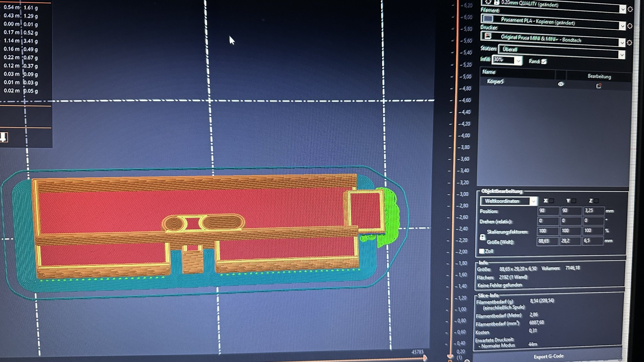This screenshot has width=644, height=362.
Task: Open print quality preset settings gear
Action: [630, 9]
